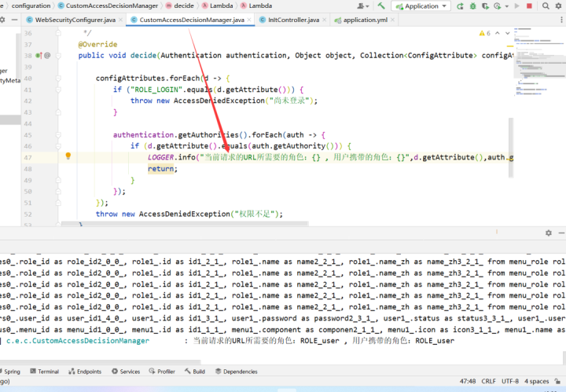Open the Application run configuration dropdown
566x392 pixels.
coord(421,6)
